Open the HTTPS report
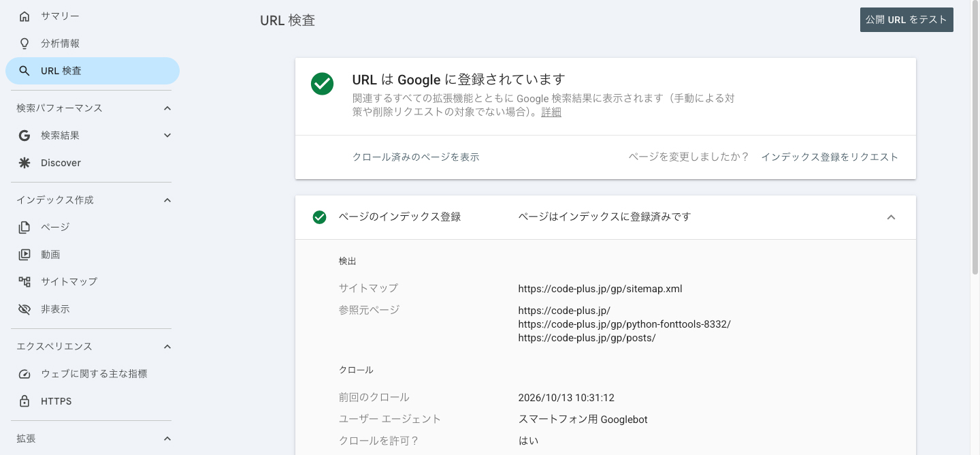 coord(93,401)
